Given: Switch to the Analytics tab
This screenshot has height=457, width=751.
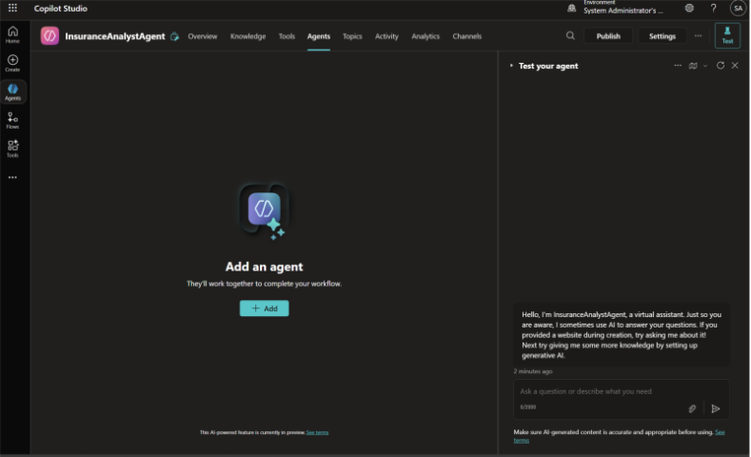Looking at the screenshot, I should [x=425, y=36].
